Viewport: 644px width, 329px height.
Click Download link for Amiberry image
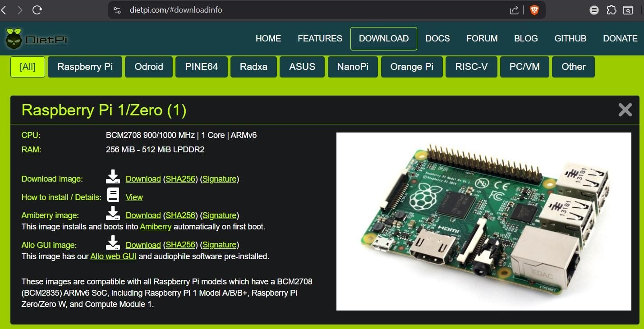143,215
